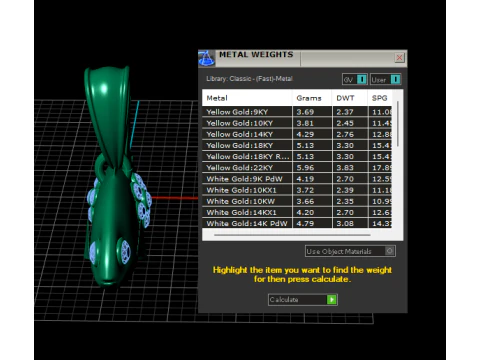480x360 pixels.
Task: Click the 3.83 DWT value
Action: 345,168
